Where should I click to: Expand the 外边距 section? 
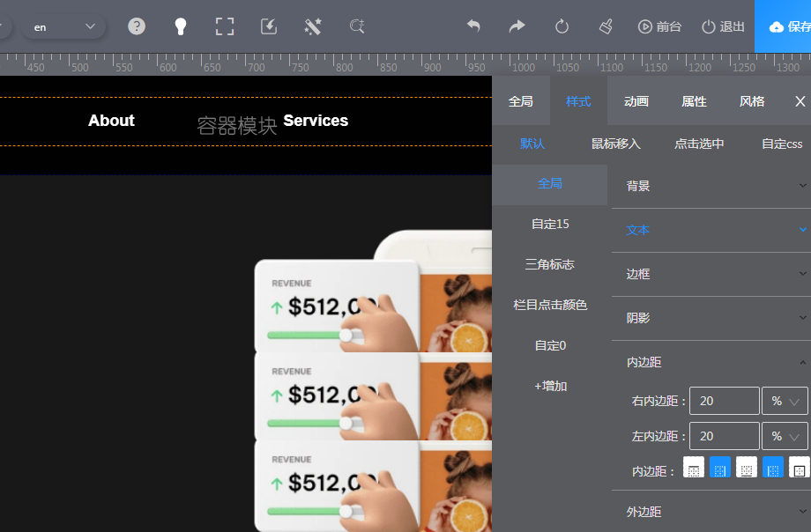(711, 512)
